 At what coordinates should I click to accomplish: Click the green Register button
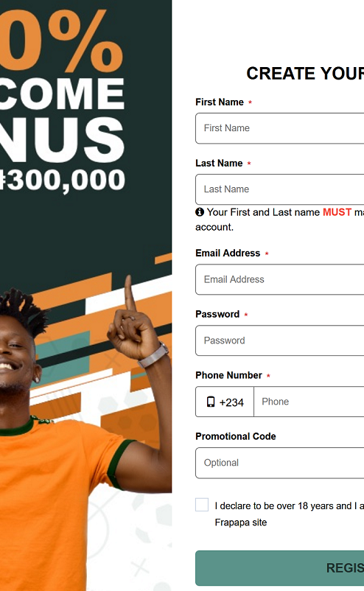click(x=279, y=568)
